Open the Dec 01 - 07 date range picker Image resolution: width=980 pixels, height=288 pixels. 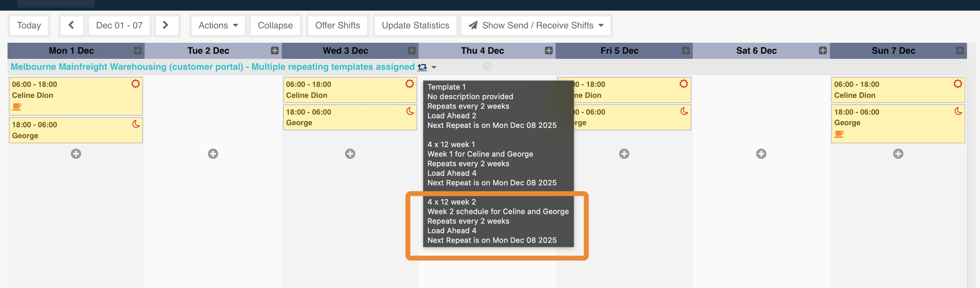[x=119, y=26]
